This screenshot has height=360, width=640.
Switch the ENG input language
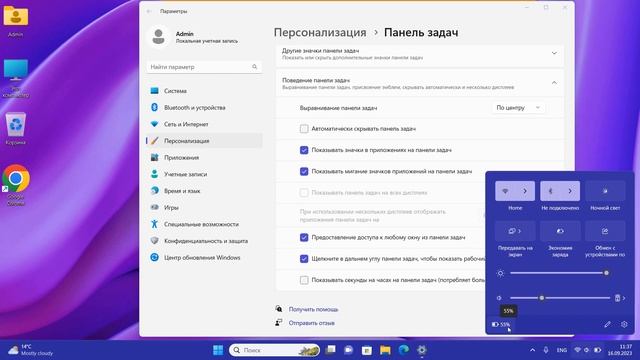(562, 350)
